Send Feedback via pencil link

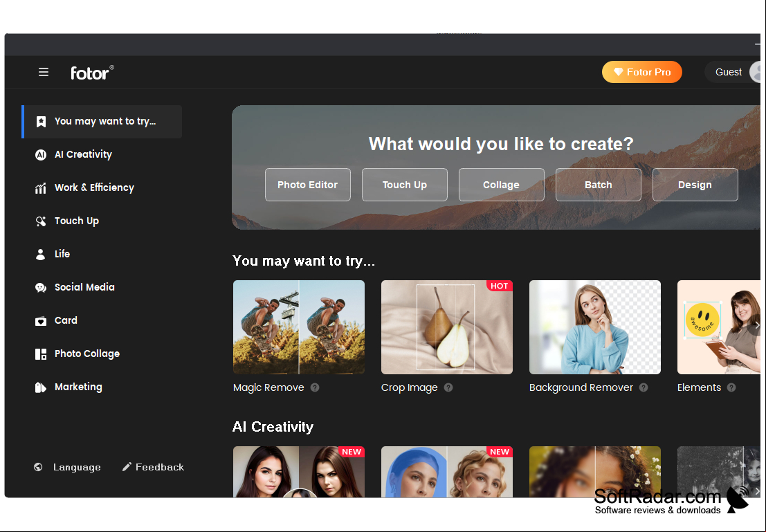pos(154,467)
